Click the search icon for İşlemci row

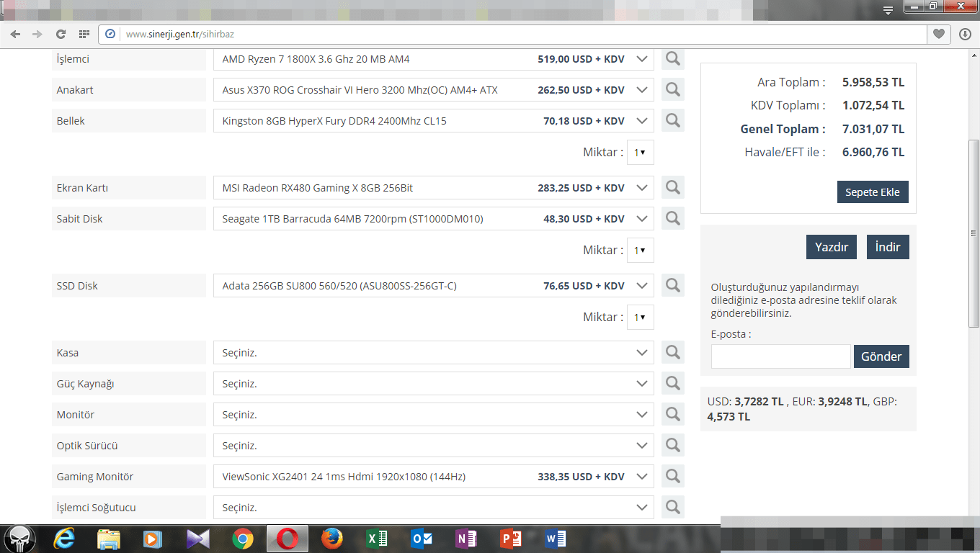pos(673,59)
